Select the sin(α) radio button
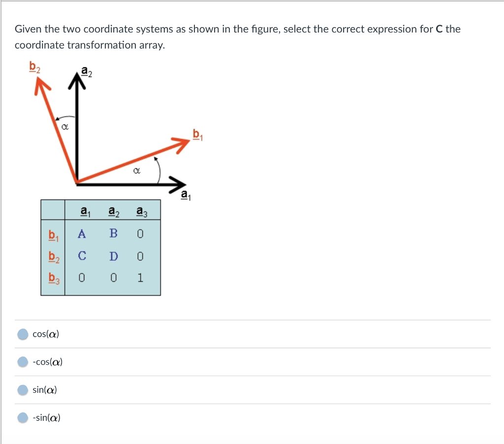The image size is (504, 444). point(23,389)
